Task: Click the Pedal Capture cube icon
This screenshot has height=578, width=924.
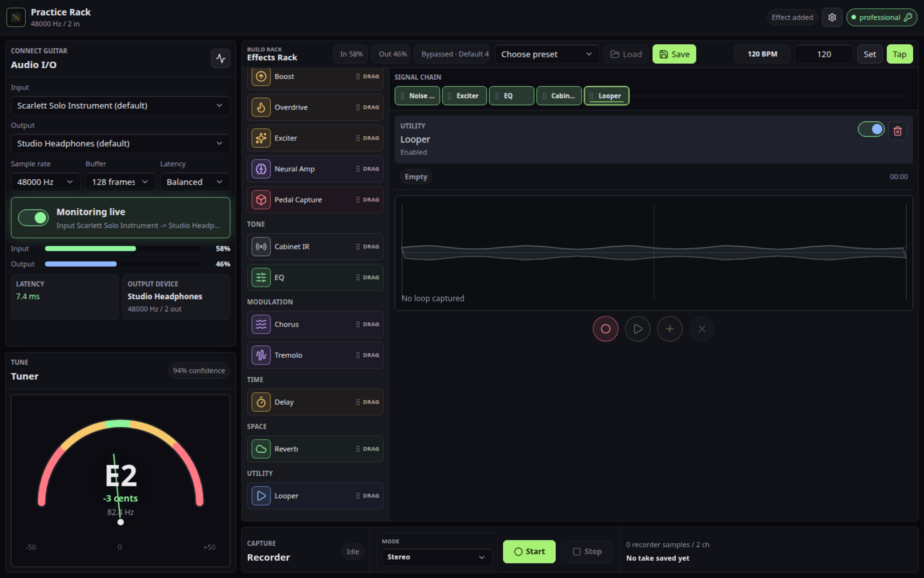Action: [x=261, y=200]
